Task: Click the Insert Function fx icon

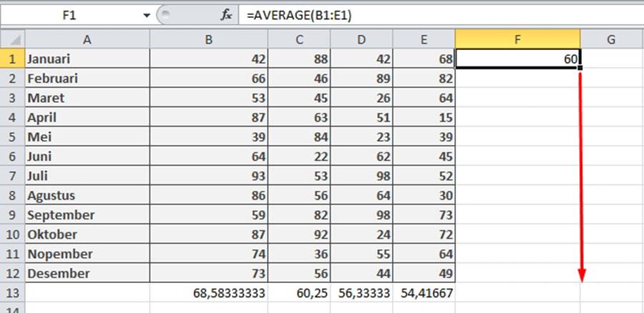Action: (226, 15)
